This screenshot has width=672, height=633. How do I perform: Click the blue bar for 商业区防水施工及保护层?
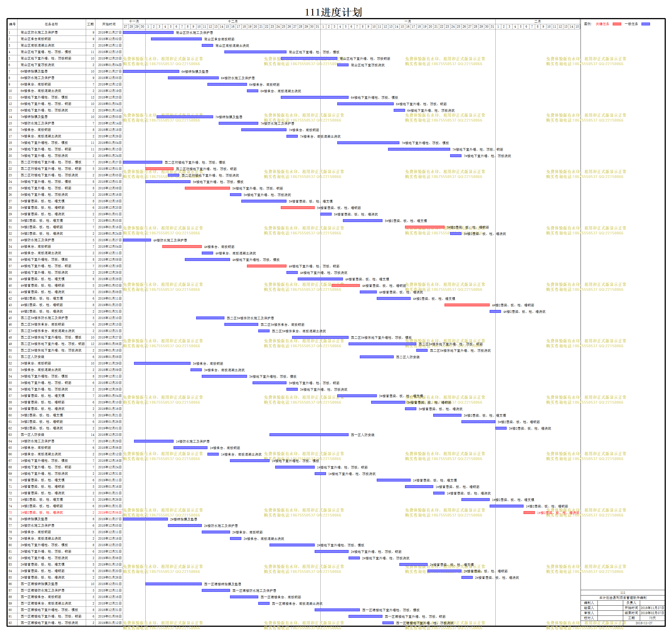(x=148, y=32)
